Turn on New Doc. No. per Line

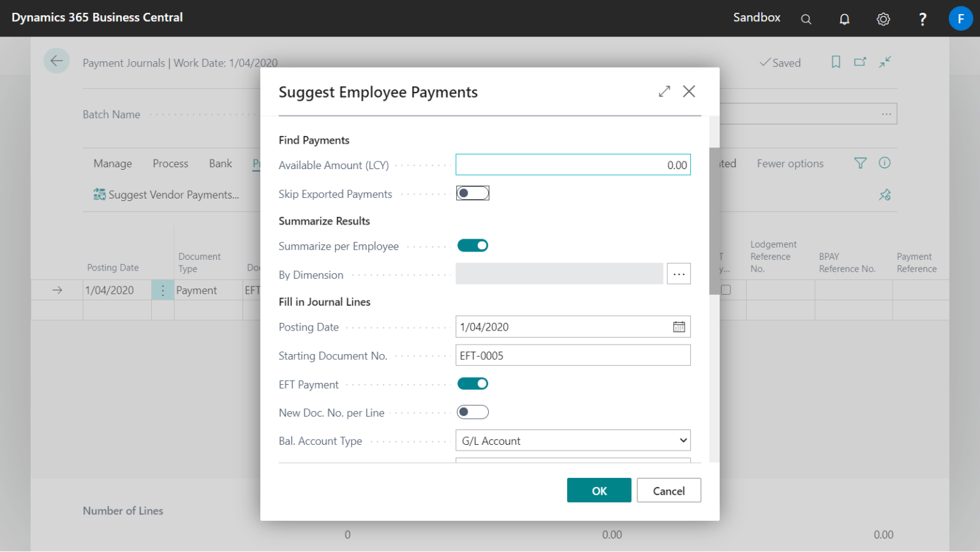click(x=472, y=412)
